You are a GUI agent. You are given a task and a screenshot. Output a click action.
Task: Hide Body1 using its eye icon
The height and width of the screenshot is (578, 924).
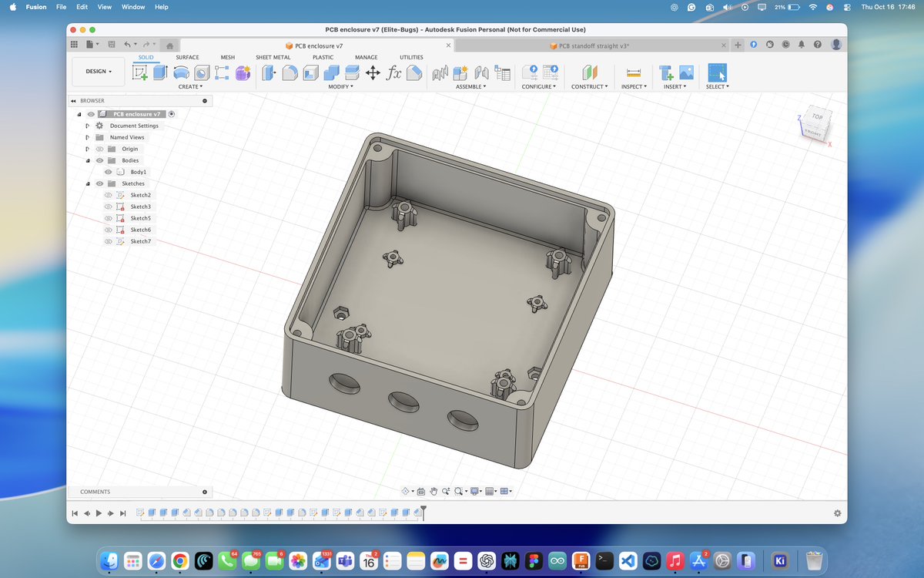(109, 172)
